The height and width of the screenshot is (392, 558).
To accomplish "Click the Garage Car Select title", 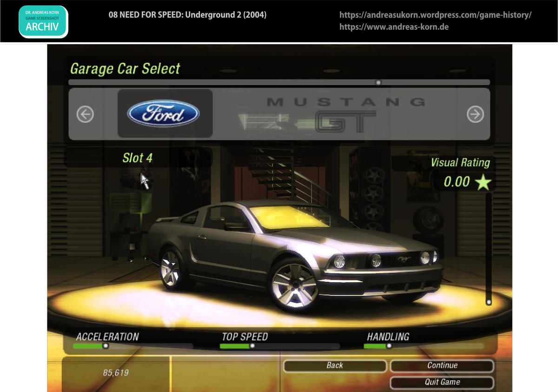I will pyautogui.click(x=125, y=69).
